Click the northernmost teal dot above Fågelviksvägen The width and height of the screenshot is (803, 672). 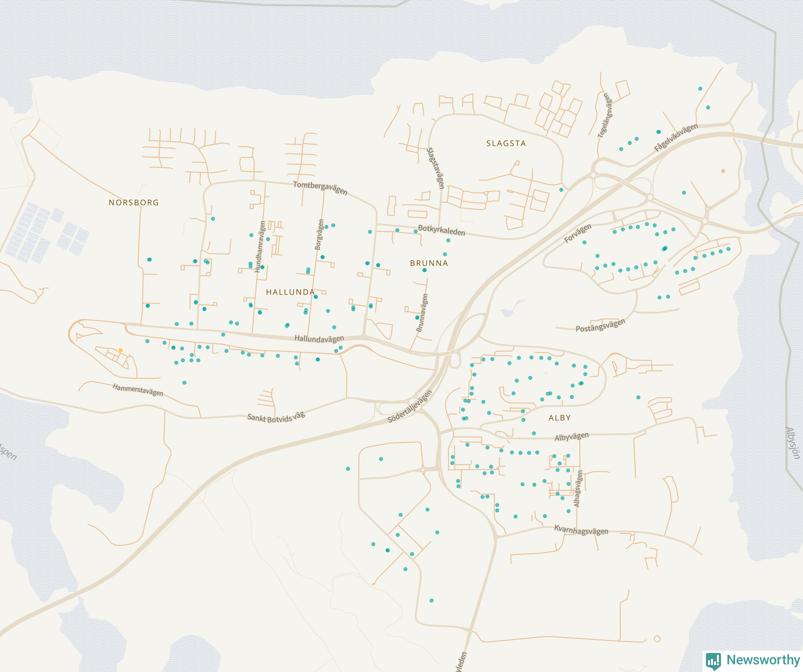[700, 89]
